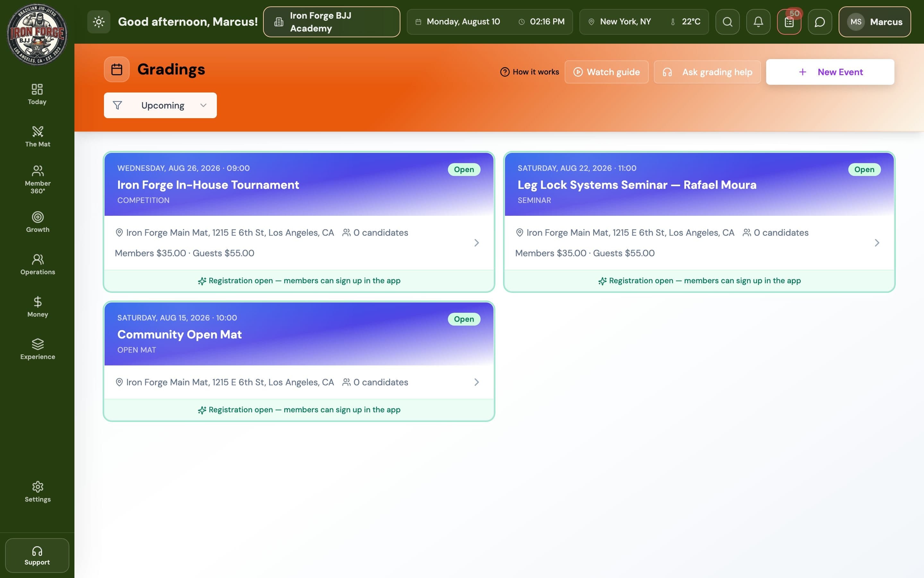Click the How it works link
This screenshot has width=924, height=578.
530,72
